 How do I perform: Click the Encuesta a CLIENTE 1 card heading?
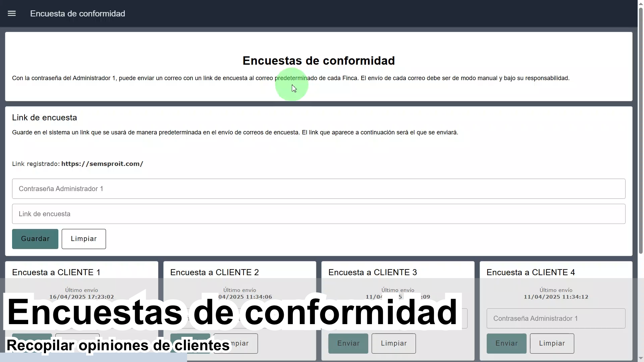click(56, 272)
